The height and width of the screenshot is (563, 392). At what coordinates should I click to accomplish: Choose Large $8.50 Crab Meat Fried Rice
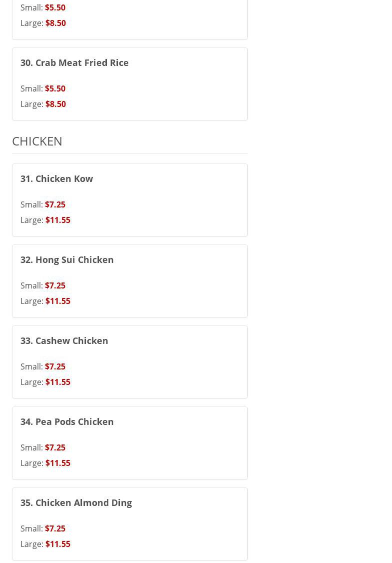pos(43,104)
